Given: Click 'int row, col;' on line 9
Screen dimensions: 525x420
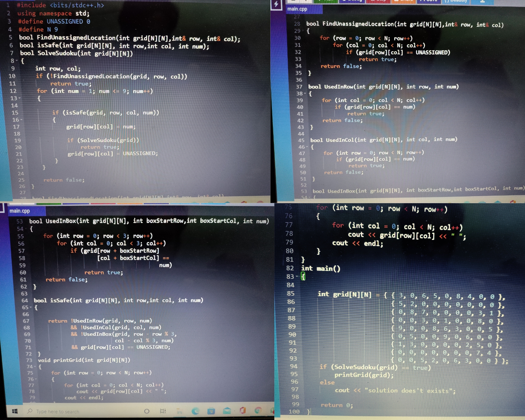Looking at the screenshot, I should pos(58,69).
